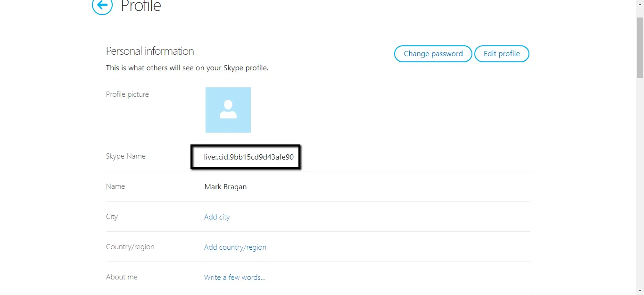Click the default profile picture avatar
Image resolution: width=644 pixels, height=295 pixels.
[228, 110]
